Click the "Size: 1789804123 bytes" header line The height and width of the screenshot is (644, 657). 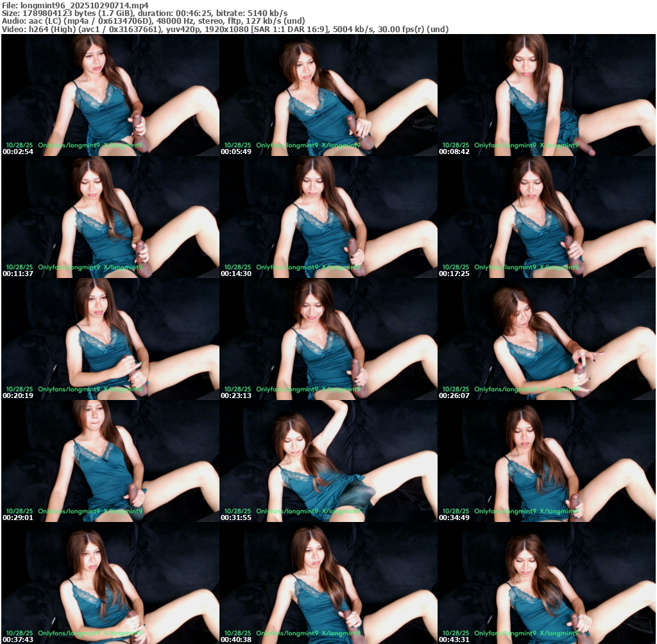pos(144,13)
